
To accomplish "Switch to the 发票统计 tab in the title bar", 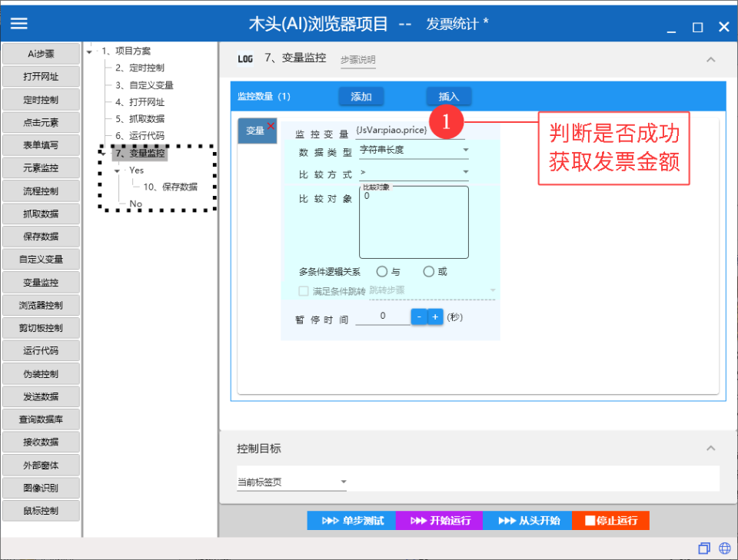I will [454, 24].
